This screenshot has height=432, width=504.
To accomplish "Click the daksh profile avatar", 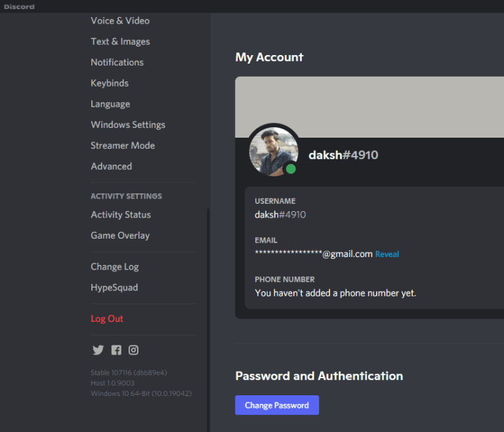I will [x=274, y=151].
